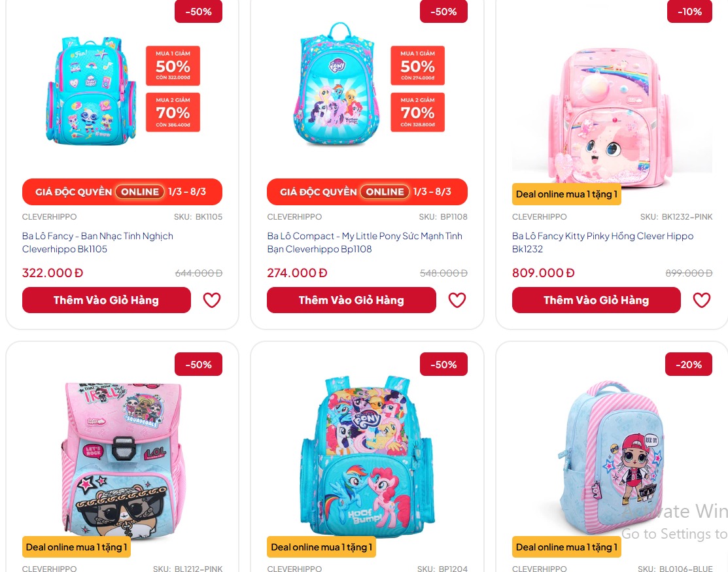728x572 pixels.
Task: Open Ba Lô Compact My Little Pony link
Action: pyautogui.click(x=364, y=242)
